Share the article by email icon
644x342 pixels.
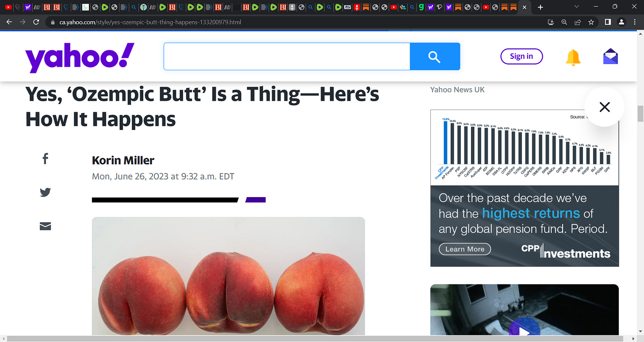(45, 226)
